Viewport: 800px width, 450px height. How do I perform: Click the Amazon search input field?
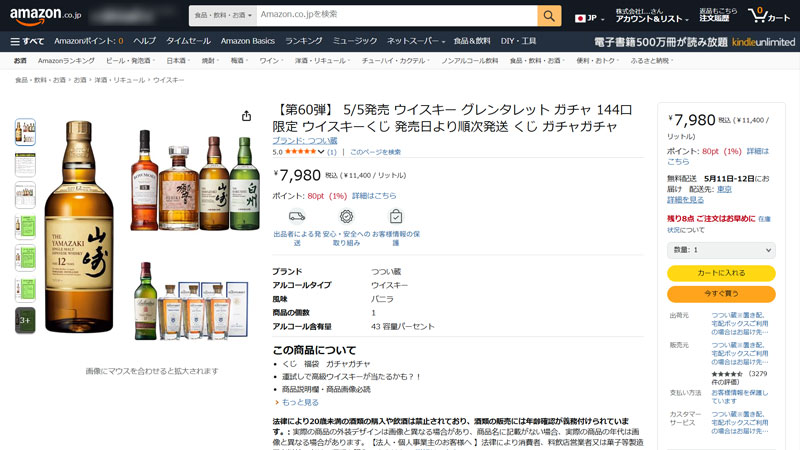coord(397,16)
